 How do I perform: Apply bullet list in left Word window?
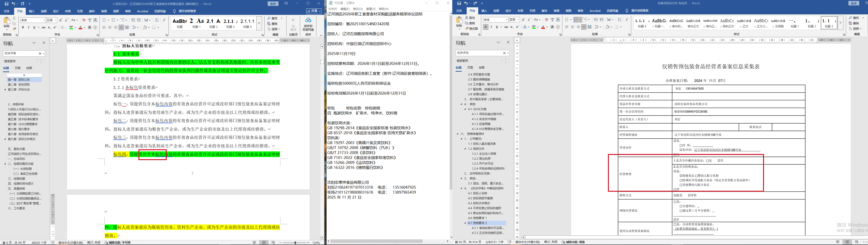(105, 20)
